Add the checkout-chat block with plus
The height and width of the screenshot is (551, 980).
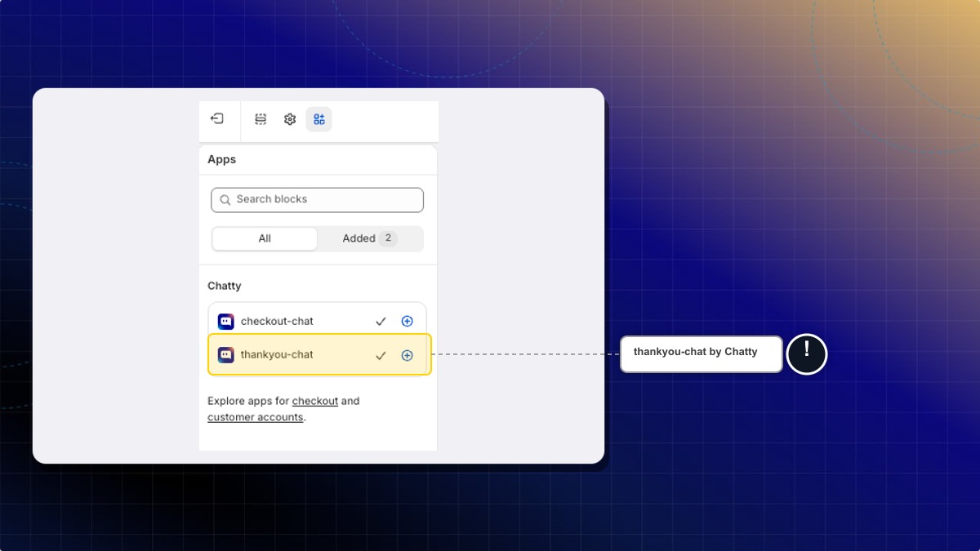[408, 322]
